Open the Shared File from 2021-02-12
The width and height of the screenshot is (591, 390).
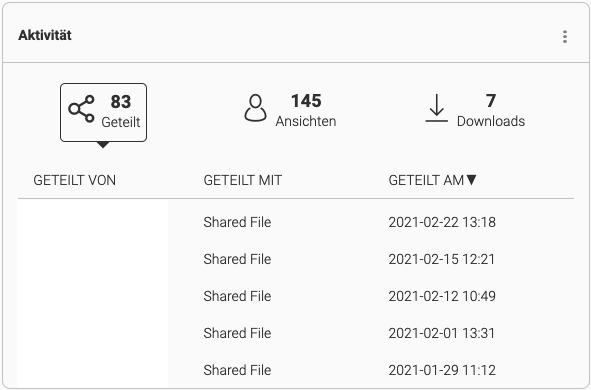[237, 296]
